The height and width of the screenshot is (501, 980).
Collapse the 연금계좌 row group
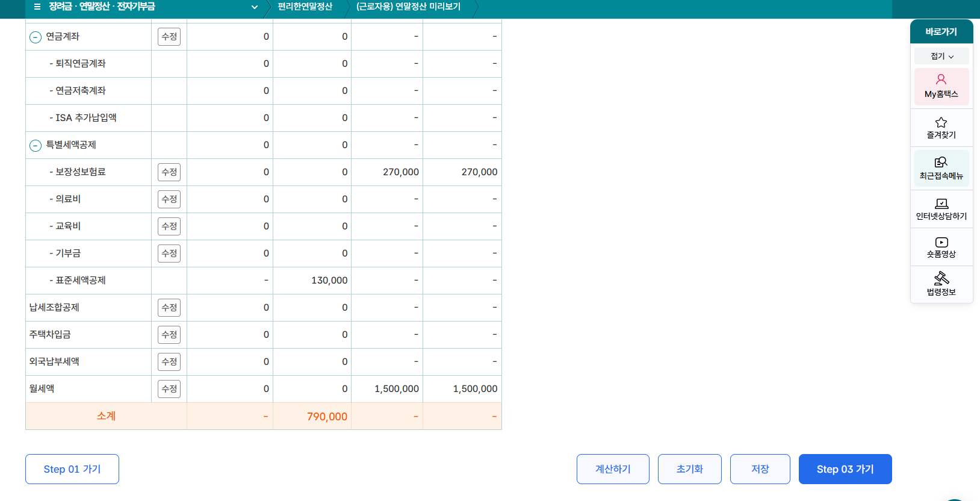click(x=36, y=37)
